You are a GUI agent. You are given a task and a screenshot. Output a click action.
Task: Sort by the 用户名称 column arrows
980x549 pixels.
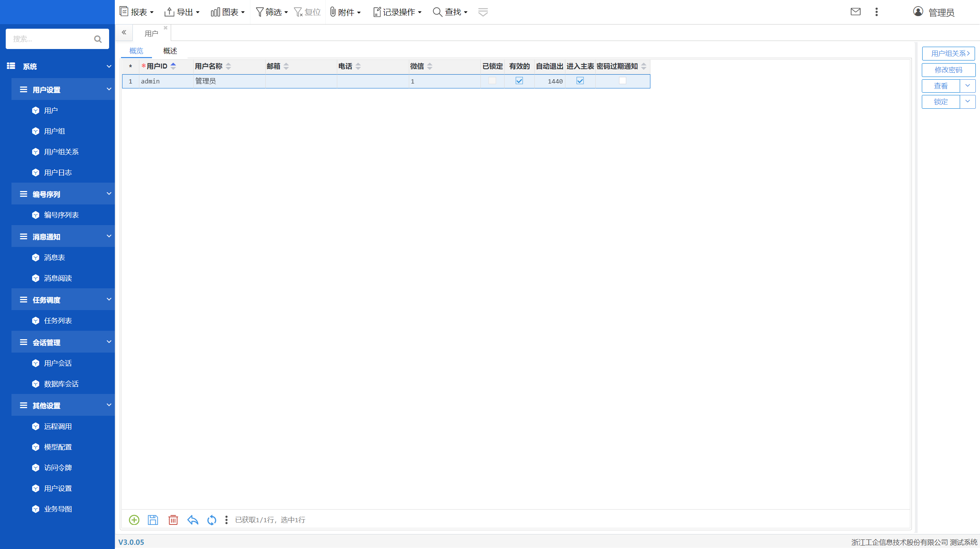pos(229,66)
